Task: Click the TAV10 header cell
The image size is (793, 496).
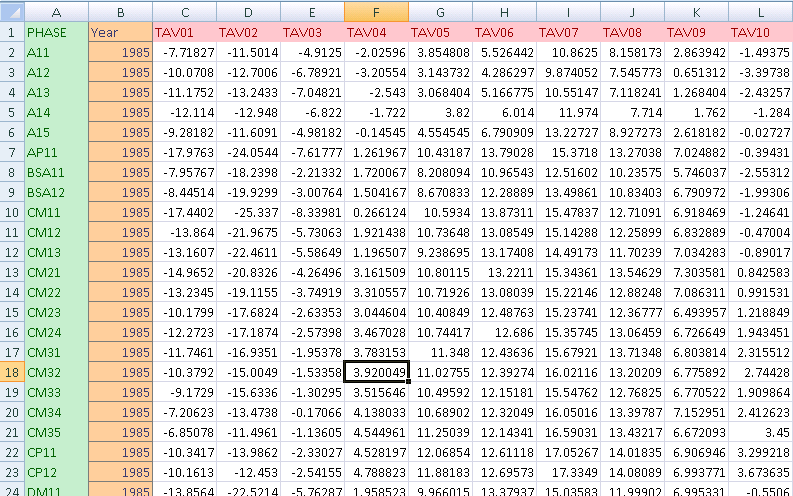Action: click(760, 32)
